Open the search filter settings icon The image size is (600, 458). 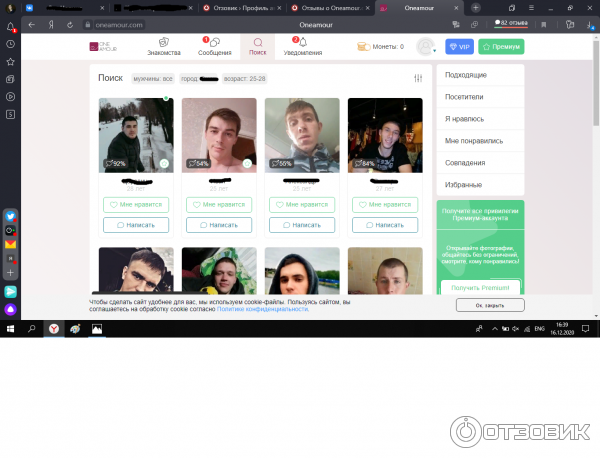point(418,78)
